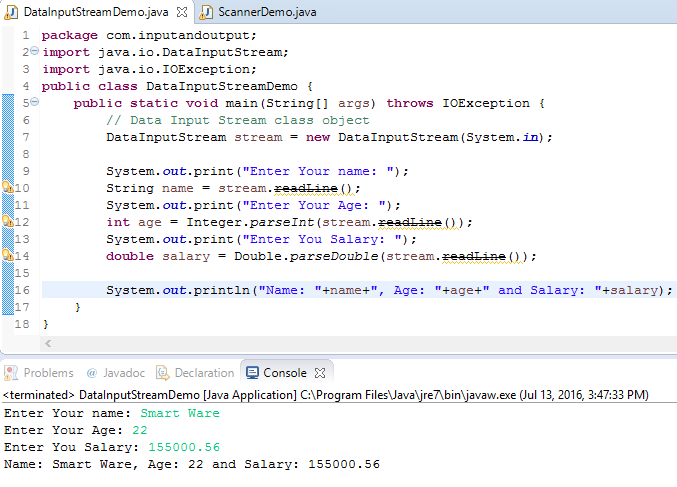Click the throws IOException clause on line 5
Image resolution: width=677 pixels, height=487 pixels.
(458, 104)
